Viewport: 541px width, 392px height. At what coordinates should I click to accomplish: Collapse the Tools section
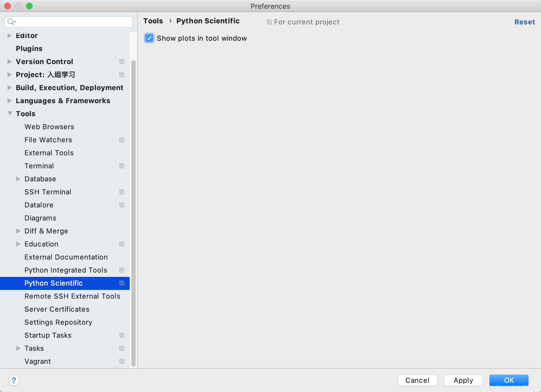click(10, 113)
